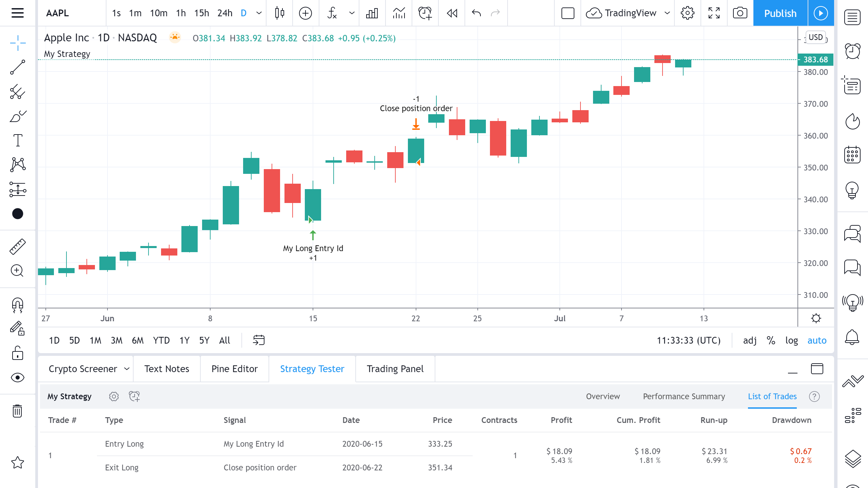Click the bar replay rewind icon
The height and width of the screenshot is (488, 868).
[452, 13]
